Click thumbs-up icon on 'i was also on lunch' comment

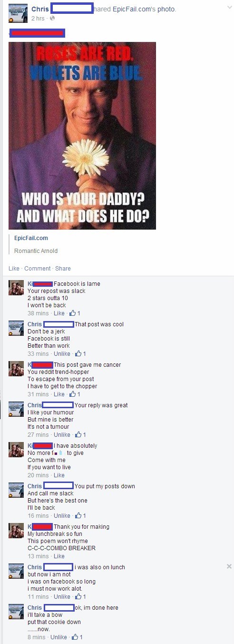coord(78,597)
